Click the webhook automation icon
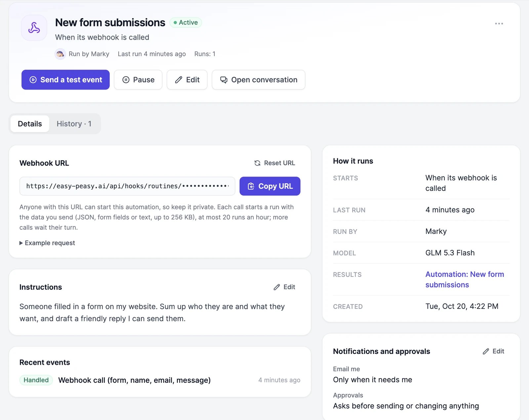This screenshot has width=529, height=420. [34, 28]
